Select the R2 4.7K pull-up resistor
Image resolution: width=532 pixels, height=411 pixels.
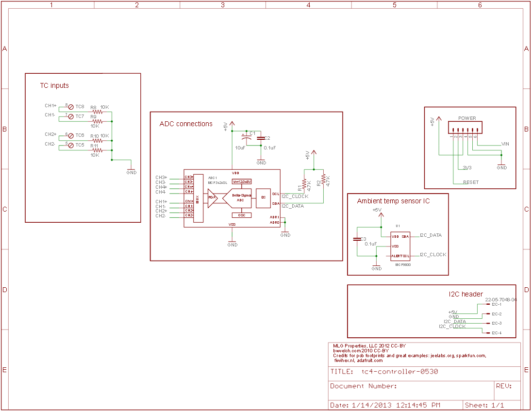[323, 180]
